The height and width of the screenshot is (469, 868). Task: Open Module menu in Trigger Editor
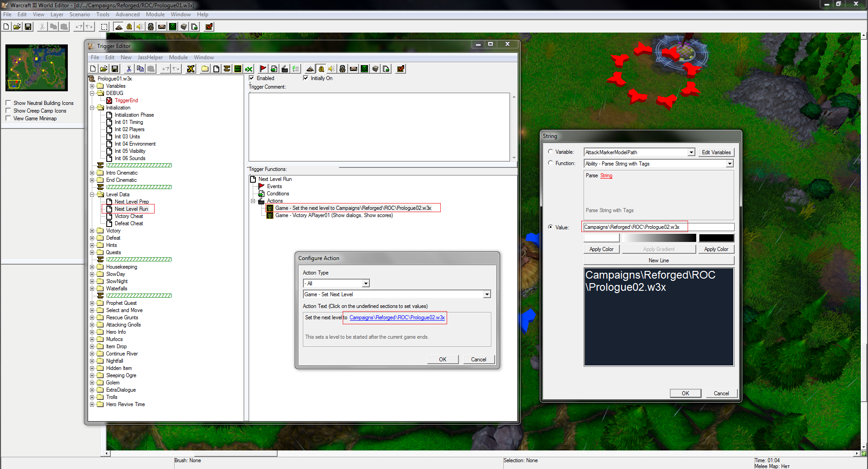click(178, 57)
